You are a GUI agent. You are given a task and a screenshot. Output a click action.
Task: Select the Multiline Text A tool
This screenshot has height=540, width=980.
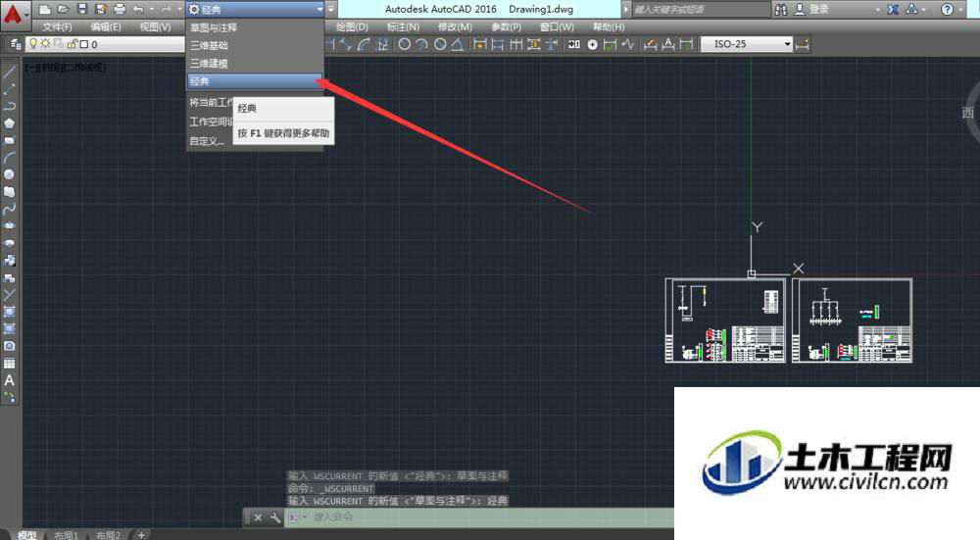click(x=10, y=380)
